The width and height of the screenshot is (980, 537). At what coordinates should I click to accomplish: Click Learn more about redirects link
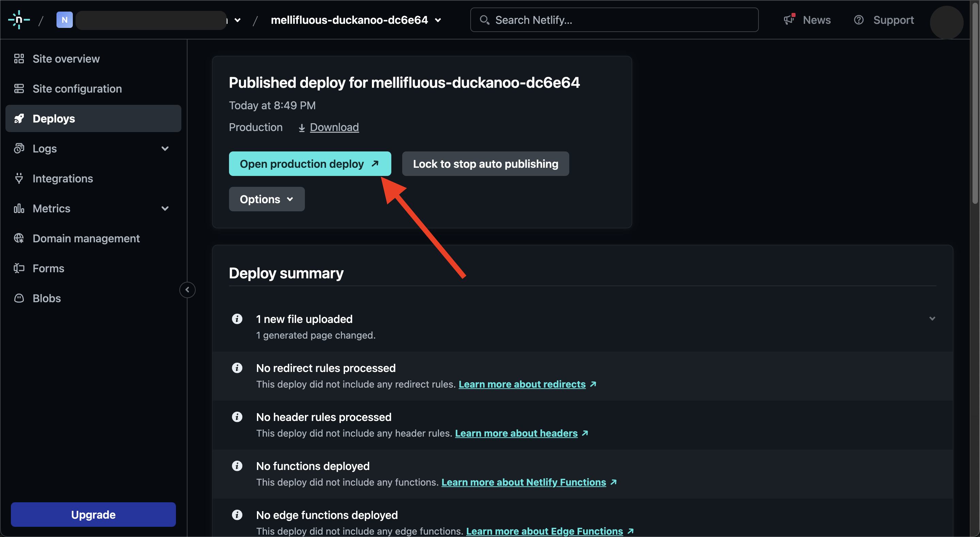[x=522, y=384]
